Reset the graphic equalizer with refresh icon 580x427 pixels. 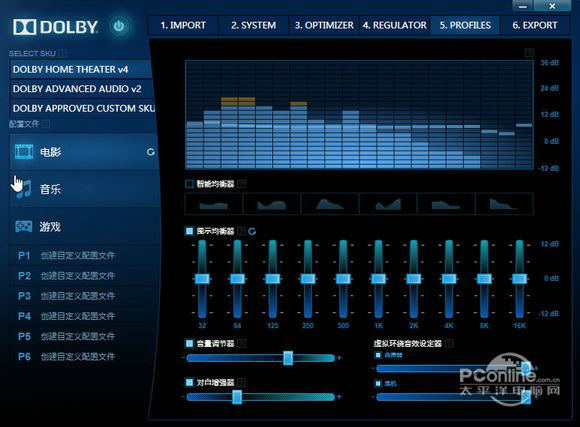coord(252,231)
